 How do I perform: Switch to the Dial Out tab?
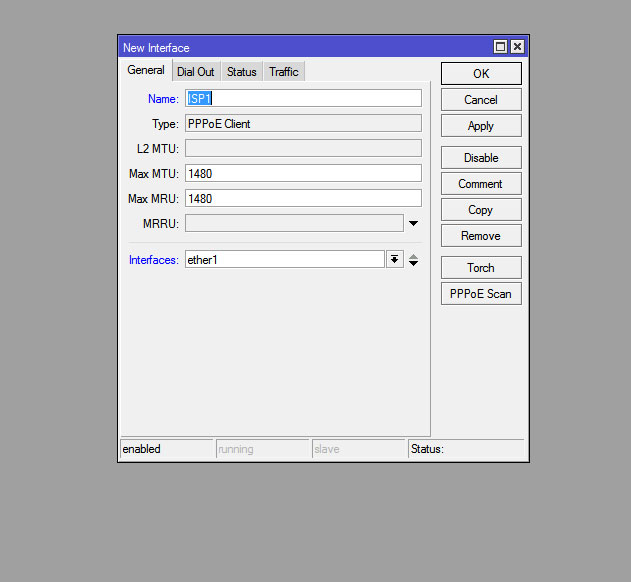click(x=195, y=72)
